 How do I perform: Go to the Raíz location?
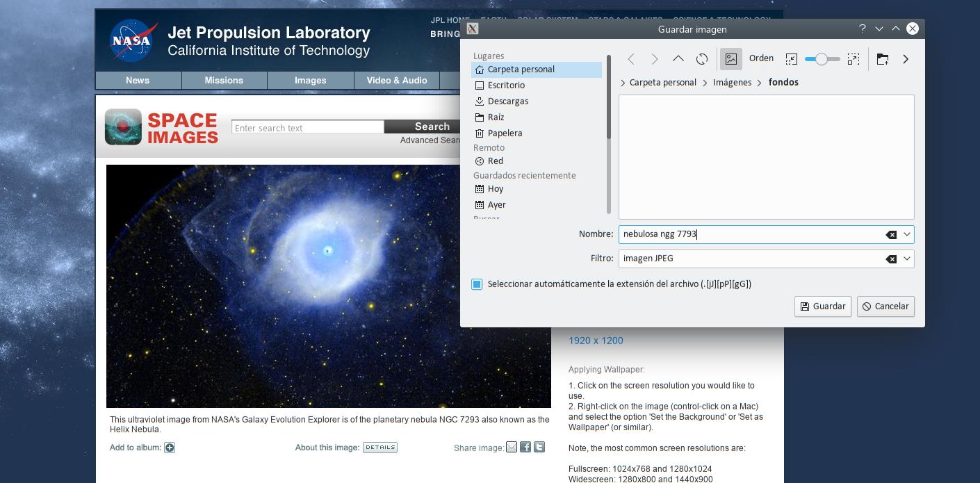pyautogui.click(x=537, y=117)
